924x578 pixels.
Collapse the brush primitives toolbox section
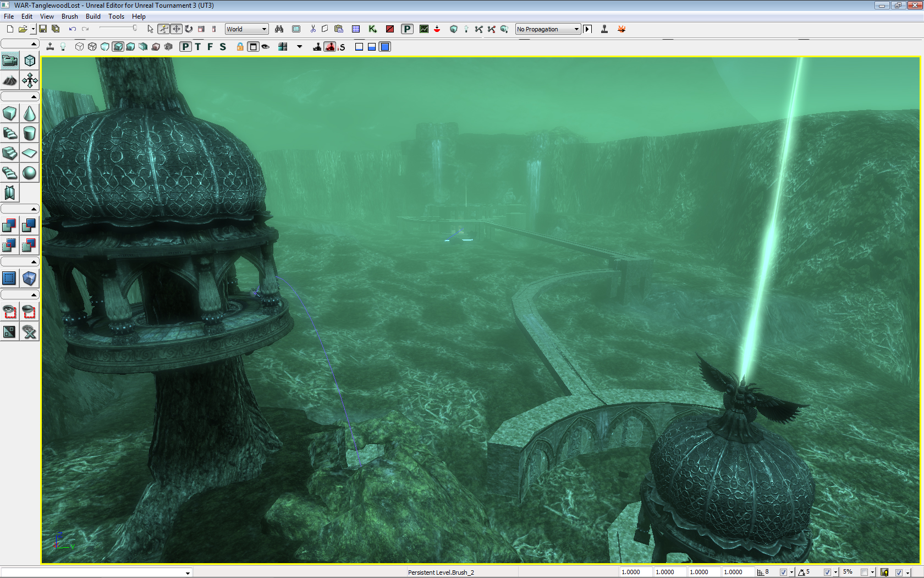[x=20, y=97]
